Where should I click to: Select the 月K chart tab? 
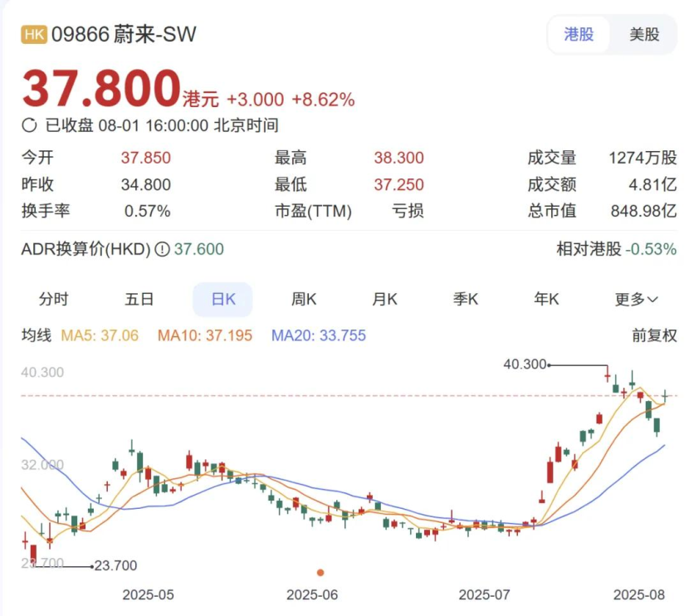[384, 299]
